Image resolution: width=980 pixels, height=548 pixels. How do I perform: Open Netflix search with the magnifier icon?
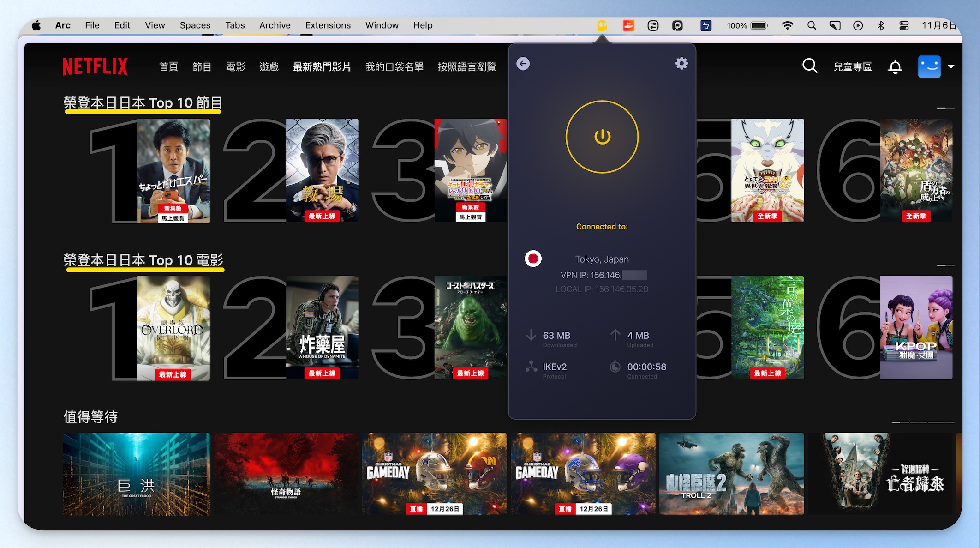(810, 66)
